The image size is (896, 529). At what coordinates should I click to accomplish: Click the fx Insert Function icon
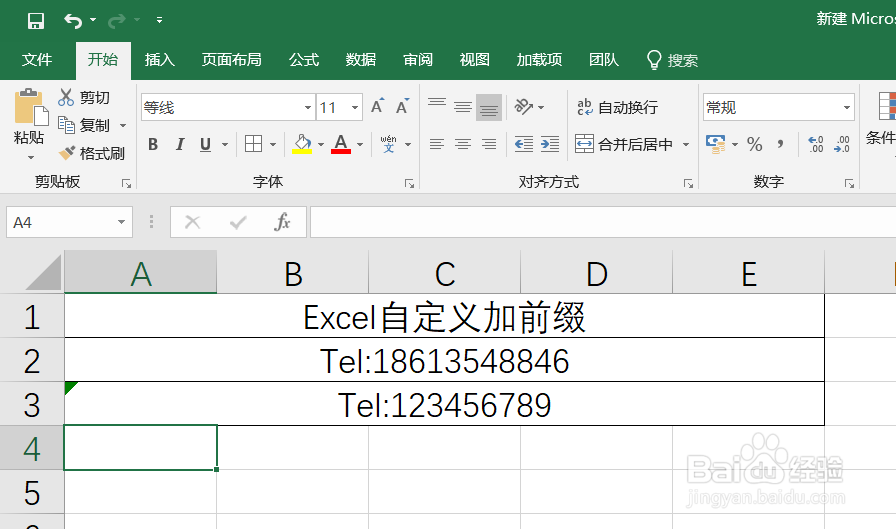pos(282,222)
